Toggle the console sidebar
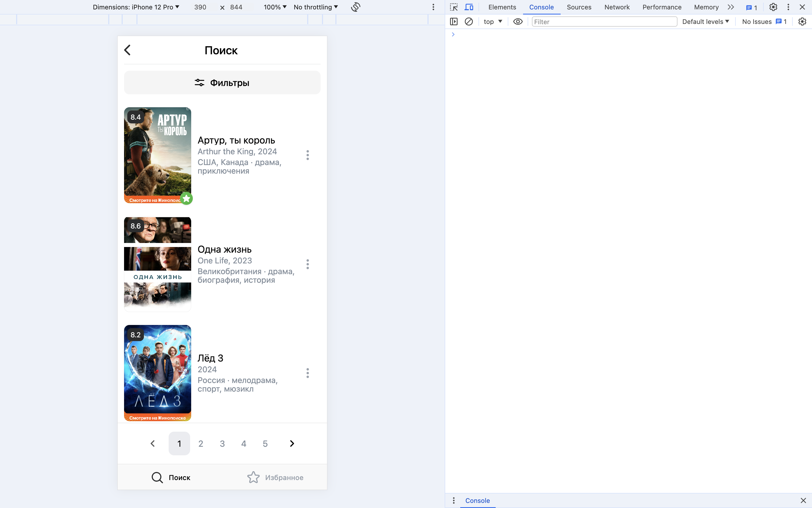 point(454,22)
